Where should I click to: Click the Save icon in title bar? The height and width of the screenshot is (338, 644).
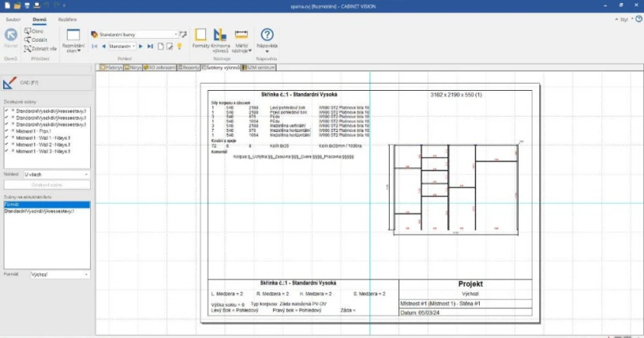click(27, 6)
